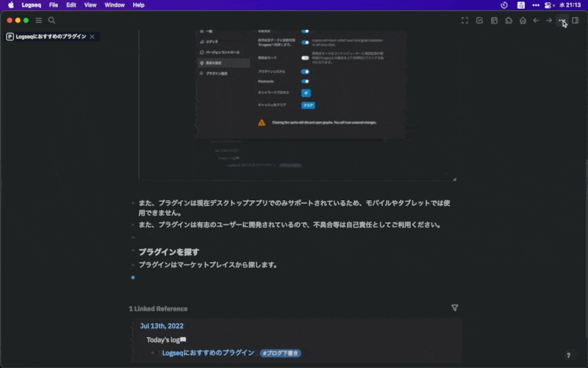Open the checkbox task icon in toolbar

coord(480,21)
